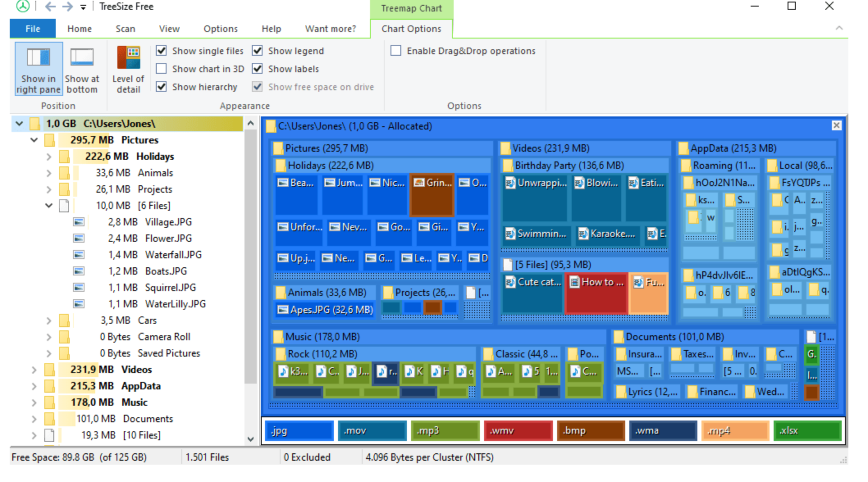Enable Show chart in 3D
The width and height of the screenshot is (868, 482).
click(x=162, y=68)
